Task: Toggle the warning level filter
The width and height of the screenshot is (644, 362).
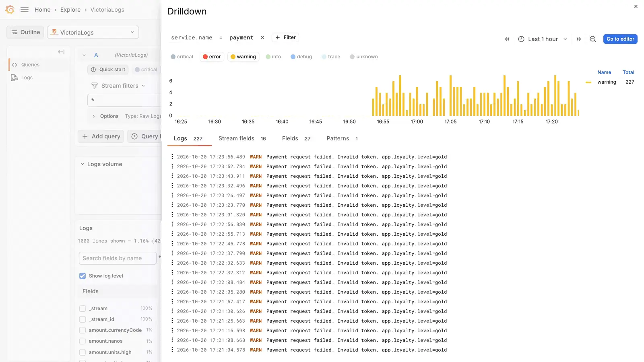Action: pyautogui.click(x=243, y=57)
